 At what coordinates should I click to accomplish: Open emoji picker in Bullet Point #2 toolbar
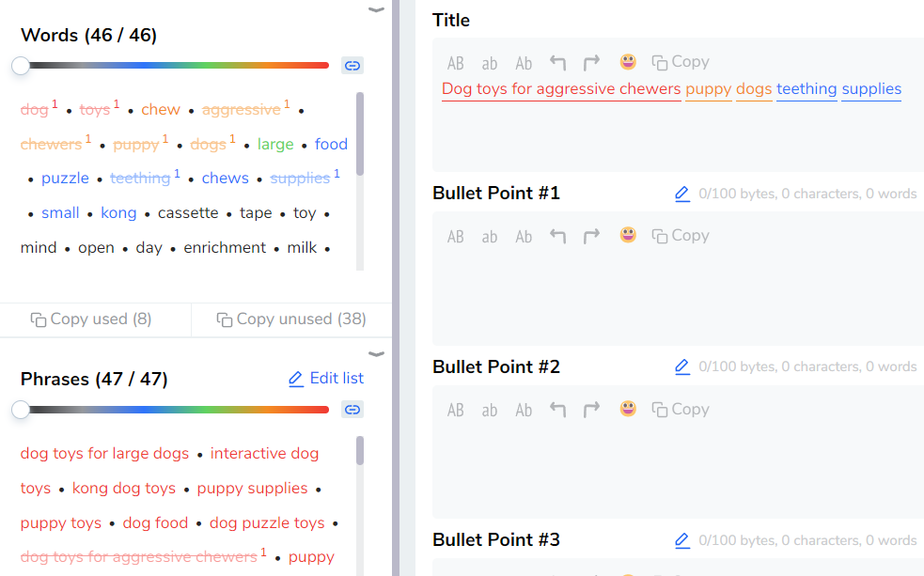tap(628, 410)
